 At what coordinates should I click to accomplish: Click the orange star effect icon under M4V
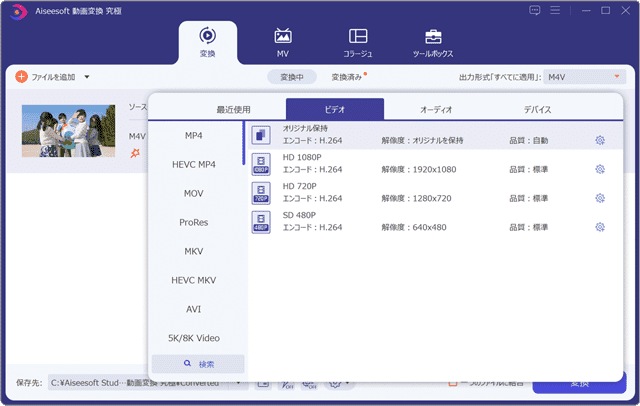[x=135, y=153]
